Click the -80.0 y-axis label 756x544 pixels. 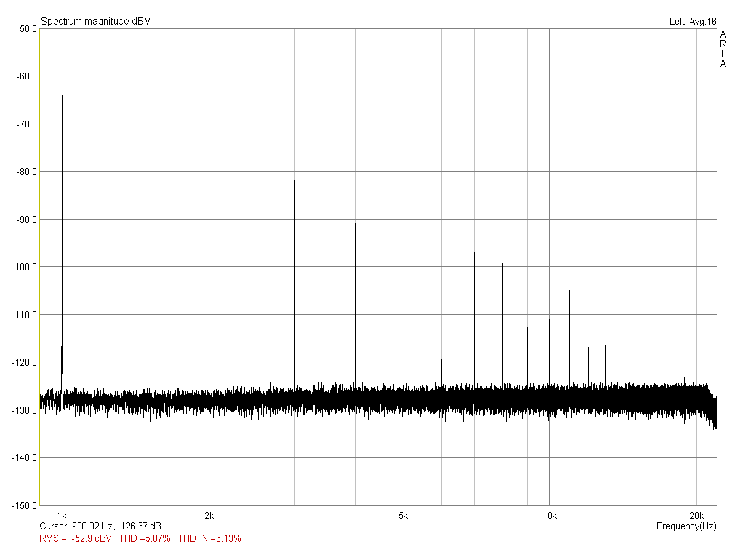[26, 172]
